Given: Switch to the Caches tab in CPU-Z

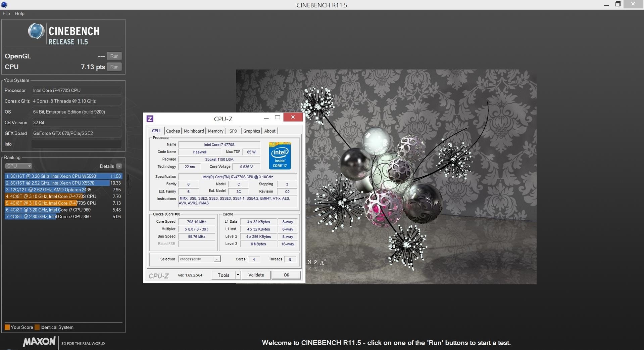Looking at the screenshot, I should 173,131.
